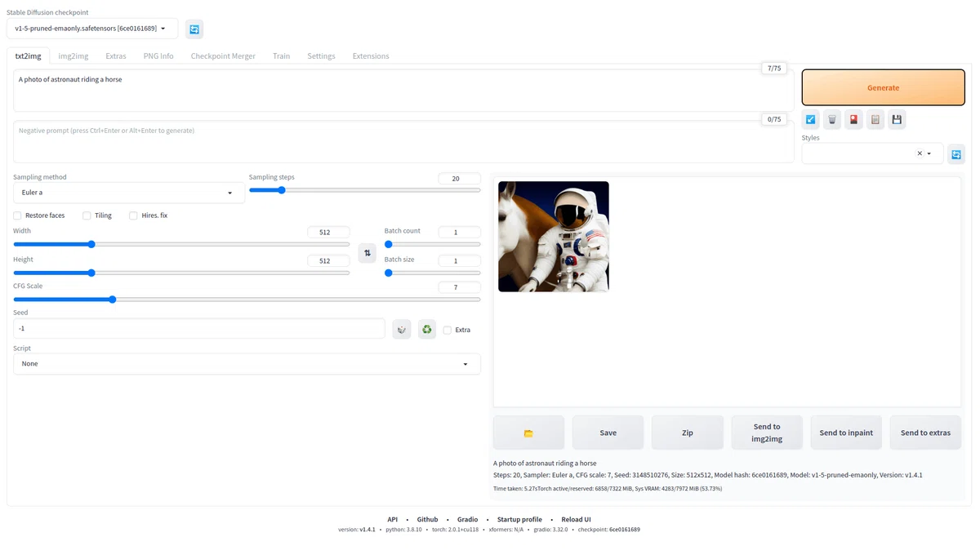
Task: Open the Github footer link
Action: coord(427,519)
